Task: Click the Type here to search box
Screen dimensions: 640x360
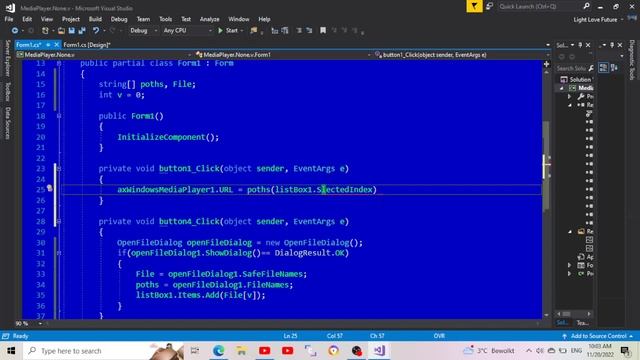Action: pyautogui.click(x=104, y=351)
